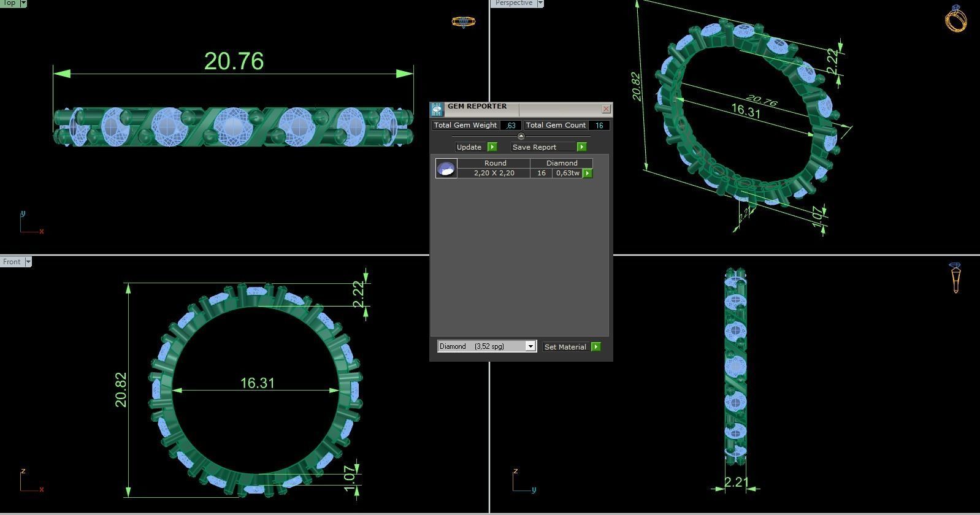Click the 2.21 width dimension in side viewport
Viewport: 980px width, 515px height.
point(736,483)
